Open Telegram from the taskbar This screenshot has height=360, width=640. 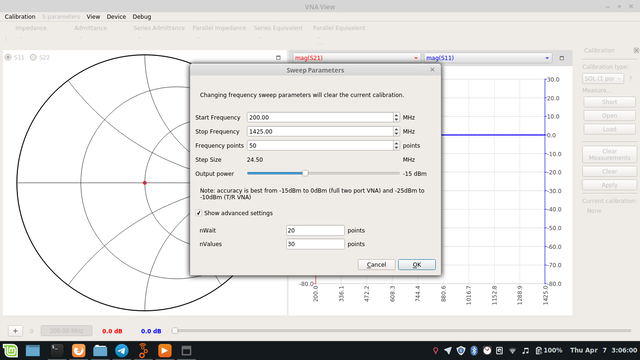(122, 351)
